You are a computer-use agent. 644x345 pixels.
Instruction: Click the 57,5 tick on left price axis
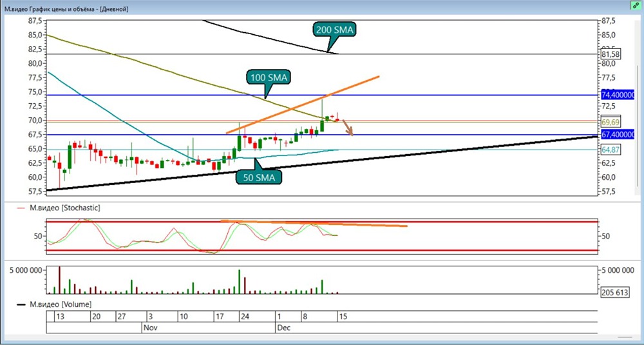pos(35,192)
